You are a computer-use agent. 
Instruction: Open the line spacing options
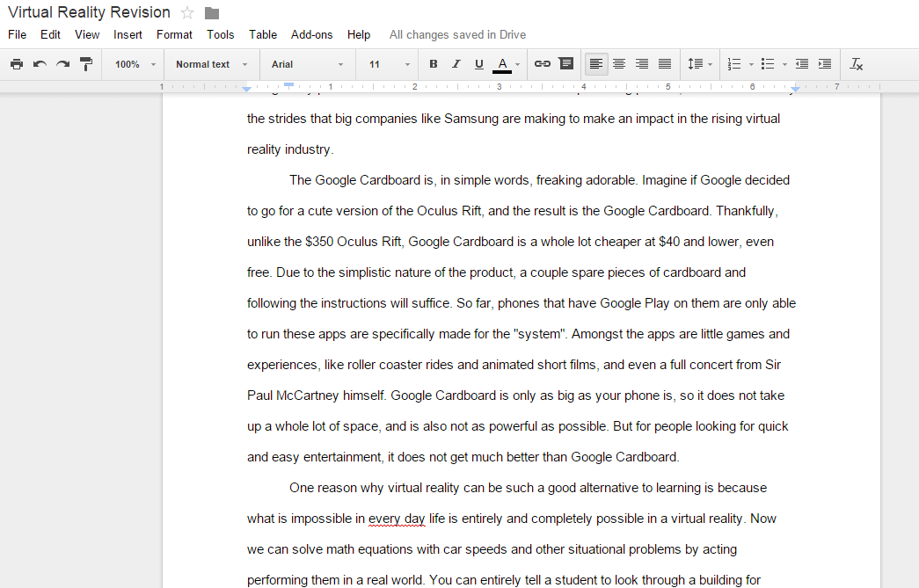point(700,64)
